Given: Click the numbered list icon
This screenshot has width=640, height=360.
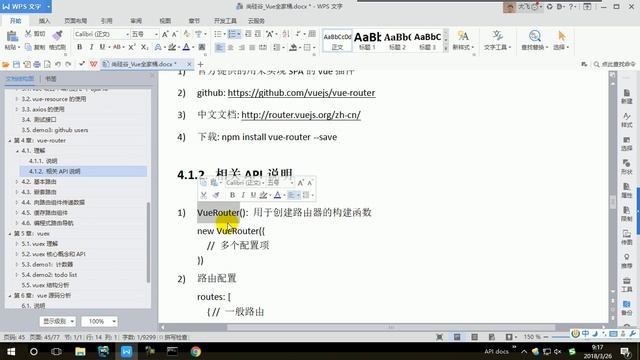Looking at the screenshot, I should pyautogui.click(x=232, y=34).
